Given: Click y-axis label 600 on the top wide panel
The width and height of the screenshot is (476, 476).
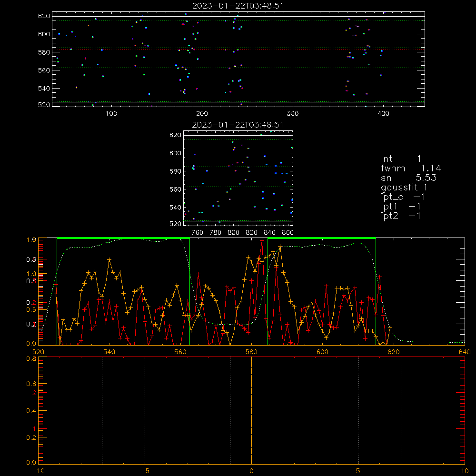Looking at the screenshot, I should (44, 34).
